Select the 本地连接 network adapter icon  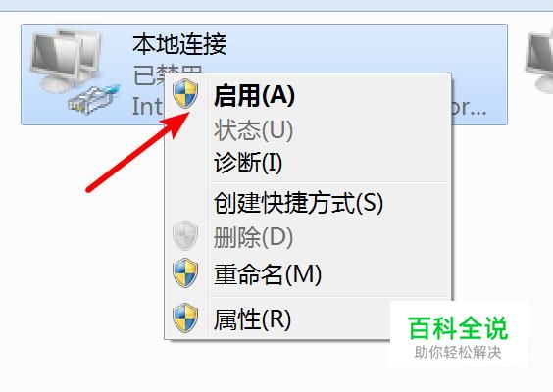(75, 73)
